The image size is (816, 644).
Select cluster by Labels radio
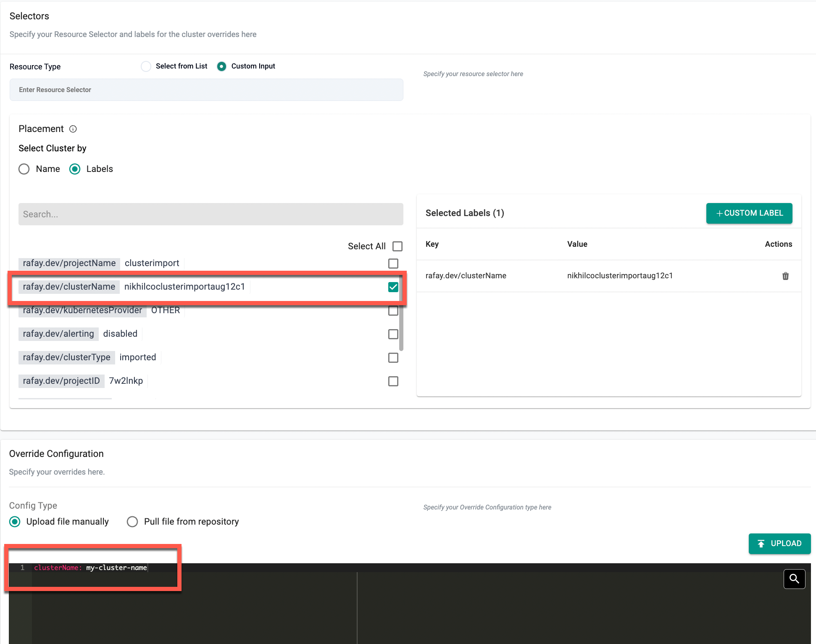pos(75,169)
